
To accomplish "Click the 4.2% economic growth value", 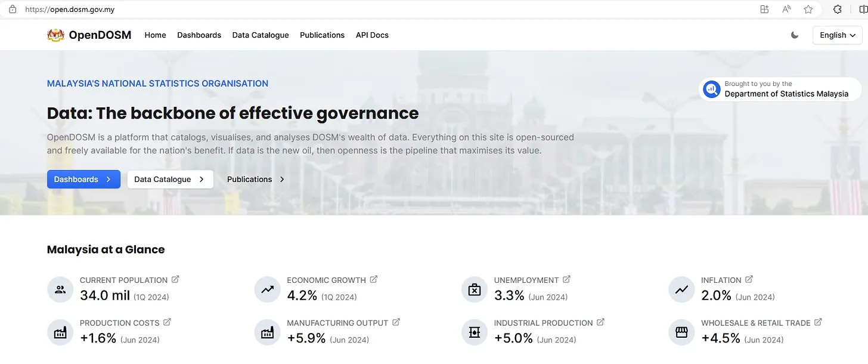I will click(x=302, y=295).
